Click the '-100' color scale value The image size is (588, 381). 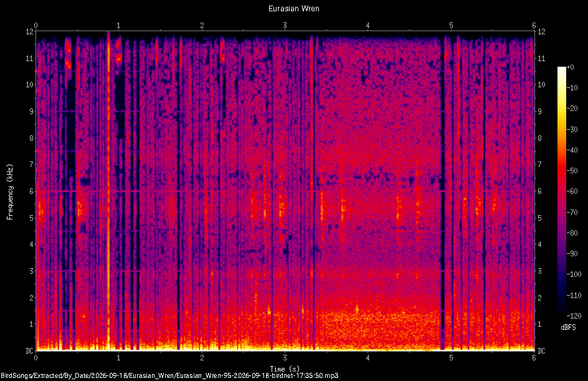(574, 274)
